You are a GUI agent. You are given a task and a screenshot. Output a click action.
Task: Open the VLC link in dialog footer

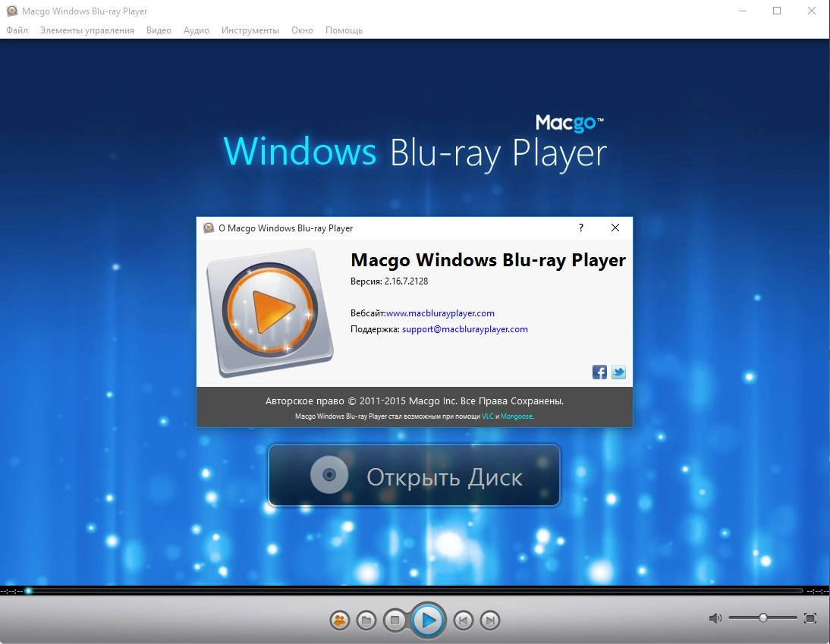pos(488,416)
